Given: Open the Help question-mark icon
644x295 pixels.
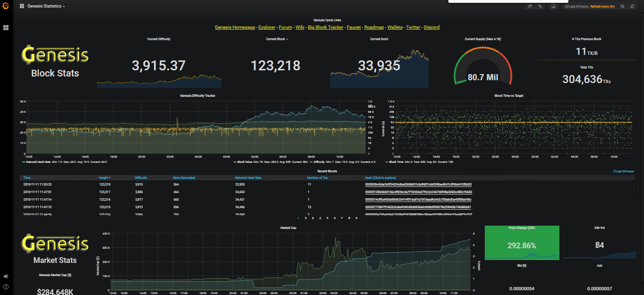Looking at the screenshot, I should click(x=6, y=287).
